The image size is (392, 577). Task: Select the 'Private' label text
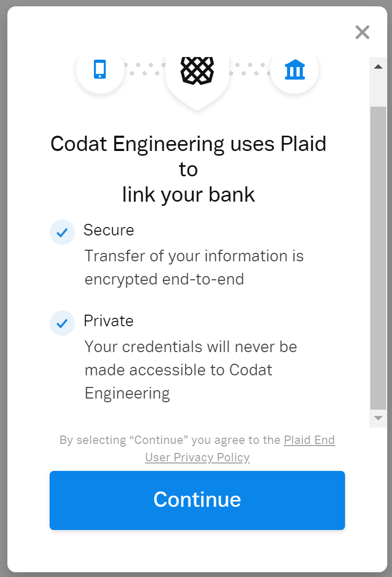point(109,321)
